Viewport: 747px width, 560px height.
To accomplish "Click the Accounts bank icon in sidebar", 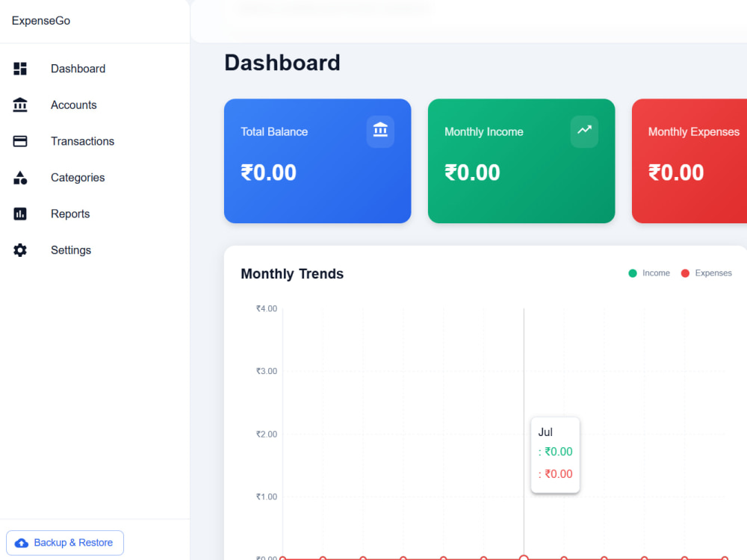I will pyautogui.click(x=20, y=105).
